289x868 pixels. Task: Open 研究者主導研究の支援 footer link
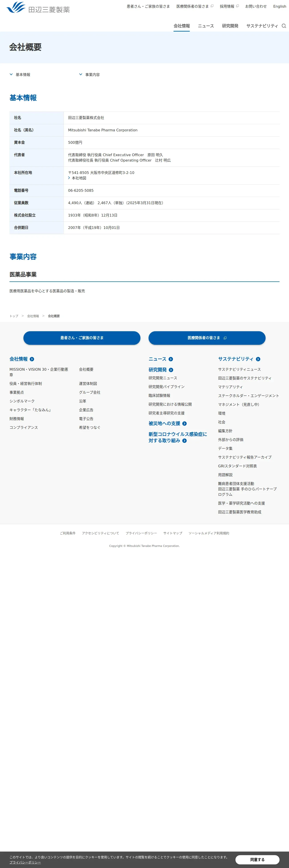[167, 413]
